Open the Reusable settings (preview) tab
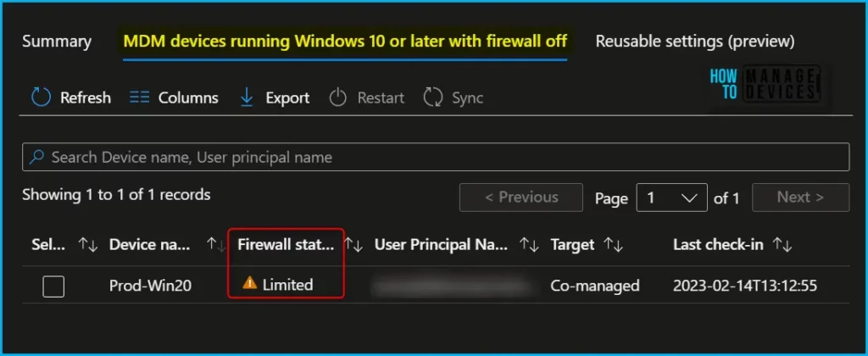This screenshot has width=868, height=356. point(695,42)
